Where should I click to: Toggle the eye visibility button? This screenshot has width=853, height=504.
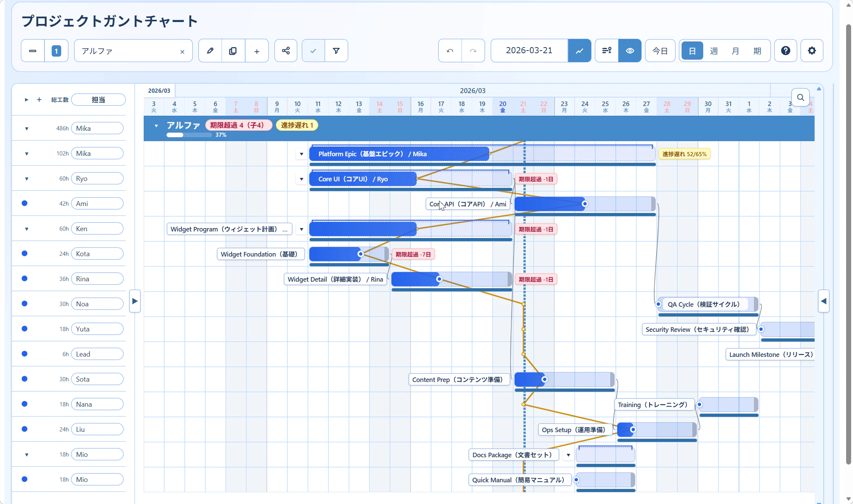[629, 51]
